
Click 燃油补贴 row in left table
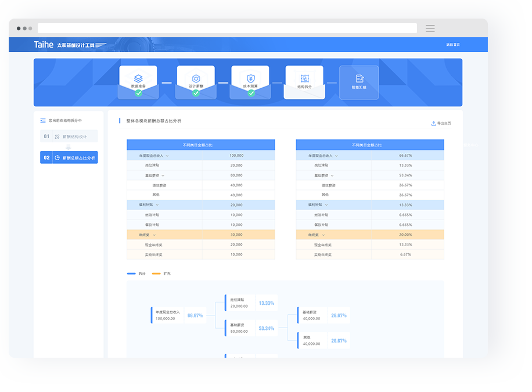pos(201,215)
